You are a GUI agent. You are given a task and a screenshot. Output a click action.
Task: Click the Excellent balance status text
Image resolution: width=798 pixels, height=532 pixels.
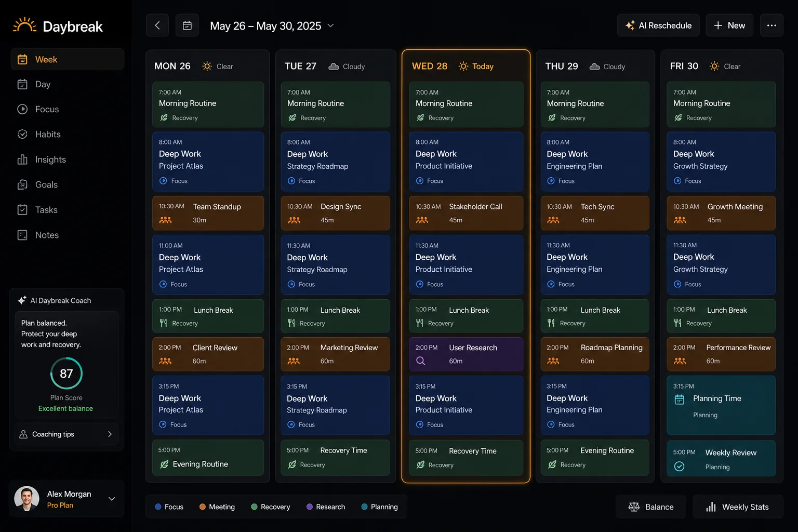tap(65, 408)
